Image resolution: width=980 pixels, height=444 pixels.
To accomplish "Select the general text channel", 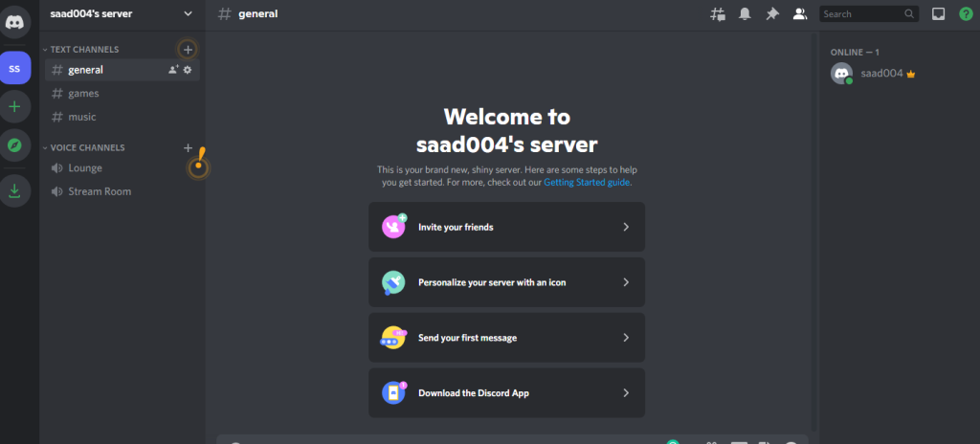I will (122, 70).
